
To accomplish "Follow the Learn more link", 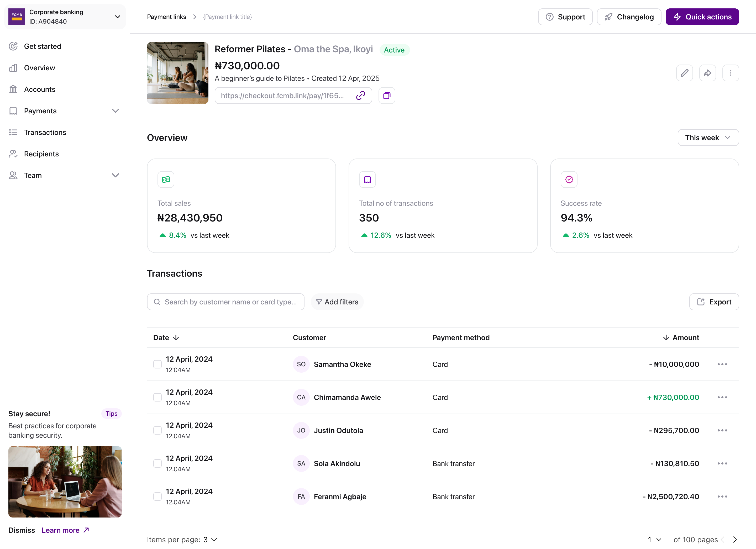I will 65,530.
